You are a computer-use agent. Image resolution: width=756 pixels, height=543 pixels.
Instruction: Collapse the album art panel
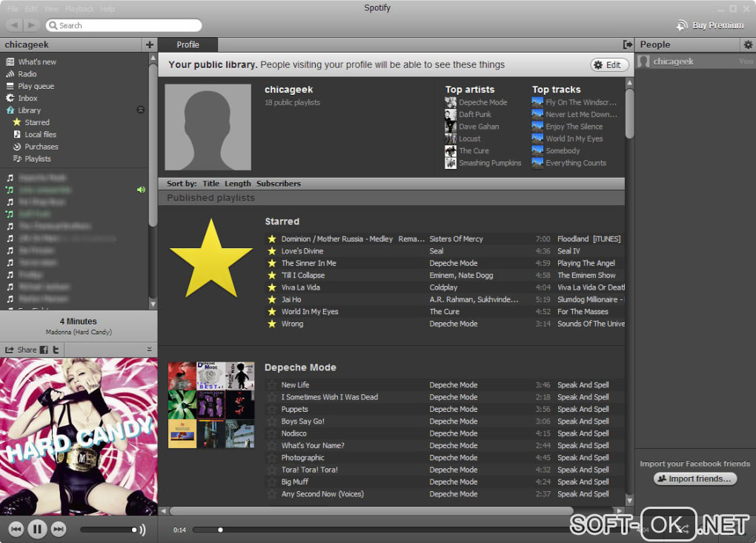pyautogui.click(x=150, y=350)
